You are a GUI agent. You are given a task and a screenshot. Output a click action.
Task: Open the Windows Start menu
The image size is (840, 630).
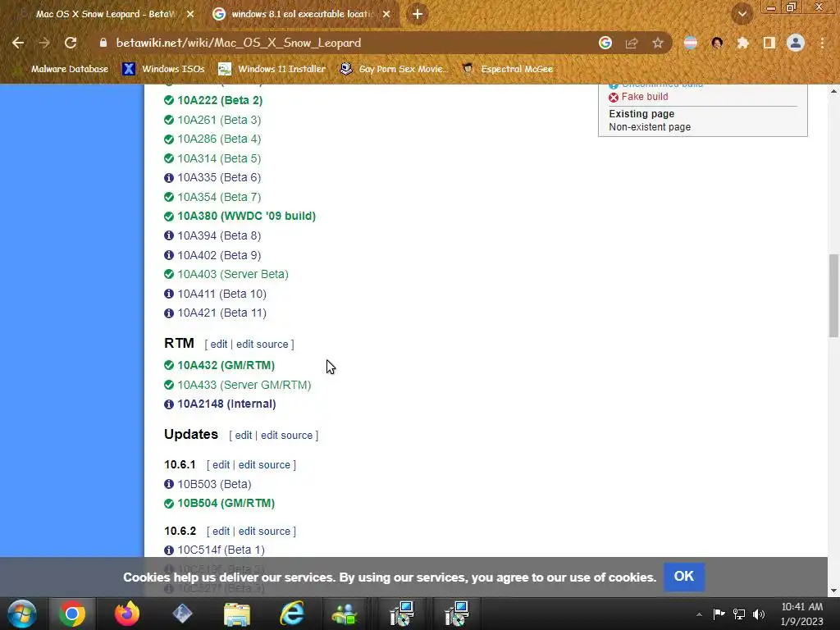(x=22, y=614)
